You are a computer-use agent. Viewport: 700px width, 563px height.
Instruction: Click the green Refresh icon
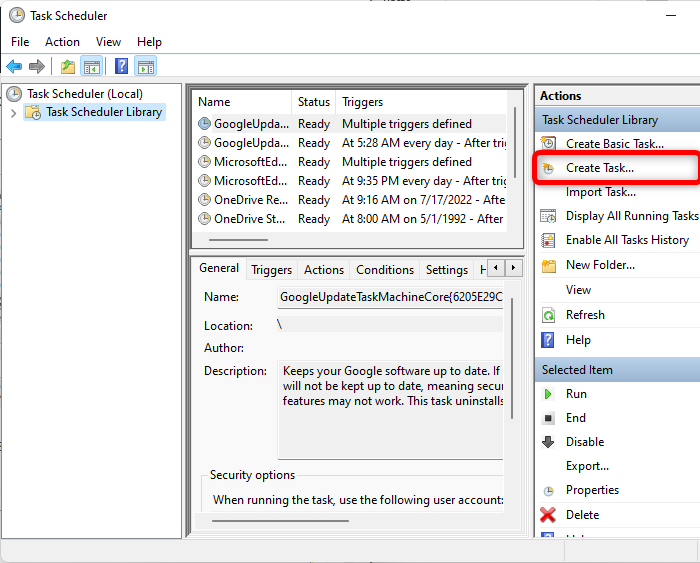[548, 315]
